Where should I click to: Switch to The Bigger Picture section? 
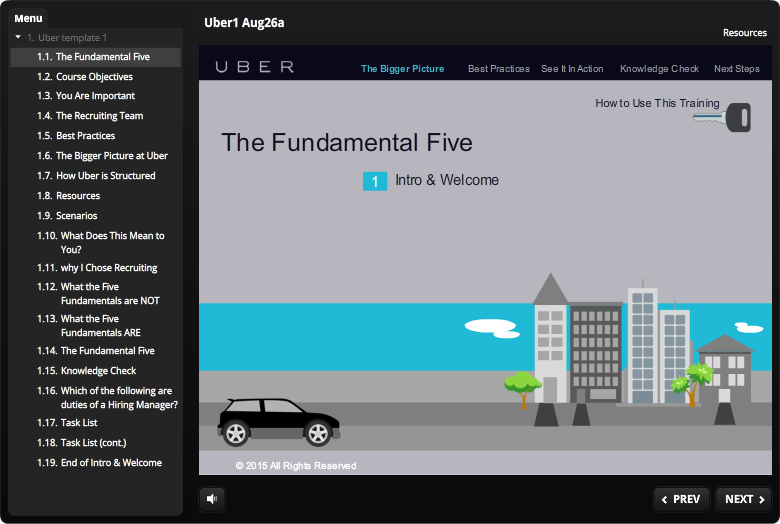[x=402, y=69]
